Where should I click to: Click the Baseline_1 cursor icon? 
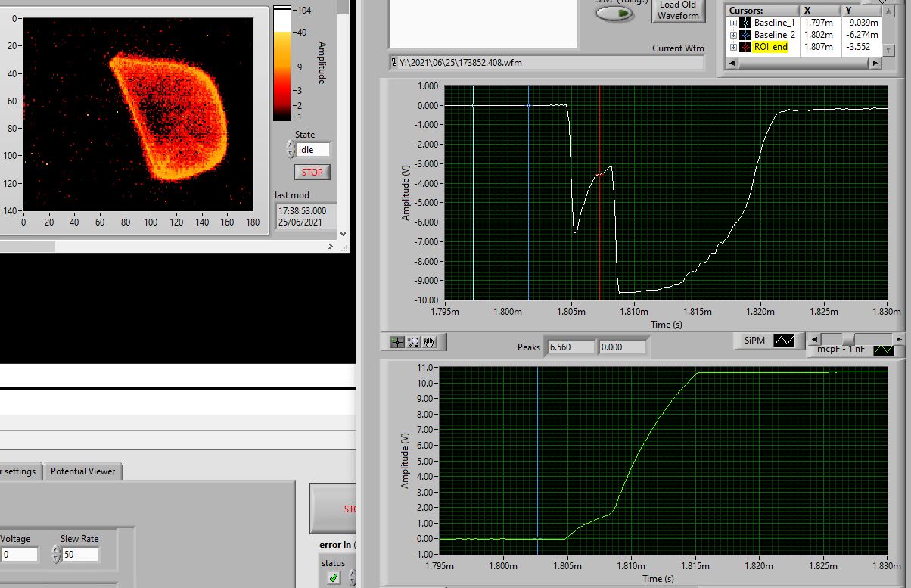(745, 23)
